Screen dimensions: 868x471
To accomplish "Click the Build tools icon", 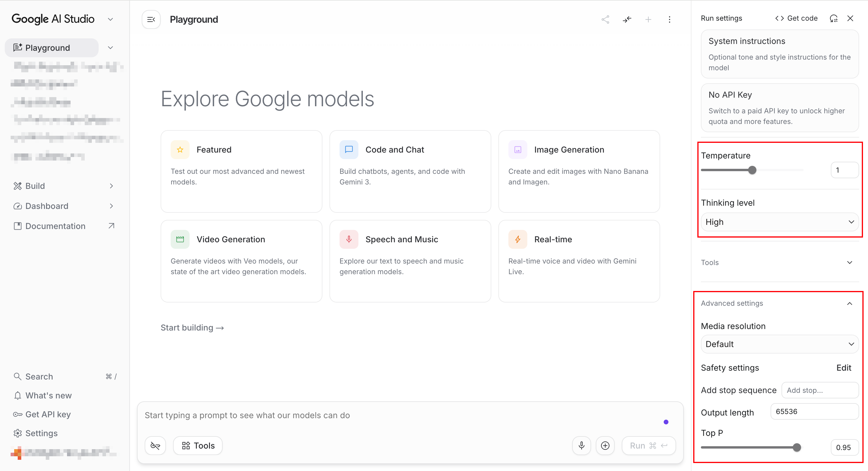I will 17,186.
